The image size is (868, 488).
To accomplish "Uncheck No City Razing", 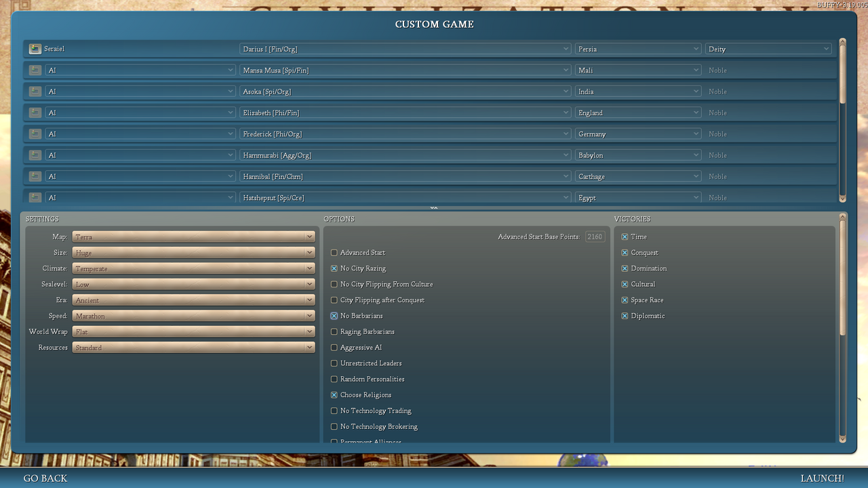I will click(x=334, y=268).
